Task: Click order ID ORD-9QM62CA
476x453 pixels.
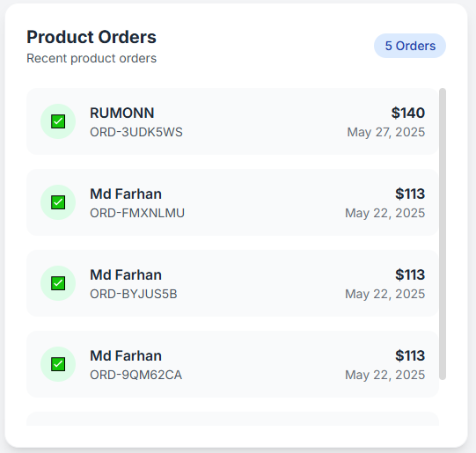Action: (136, 375)
